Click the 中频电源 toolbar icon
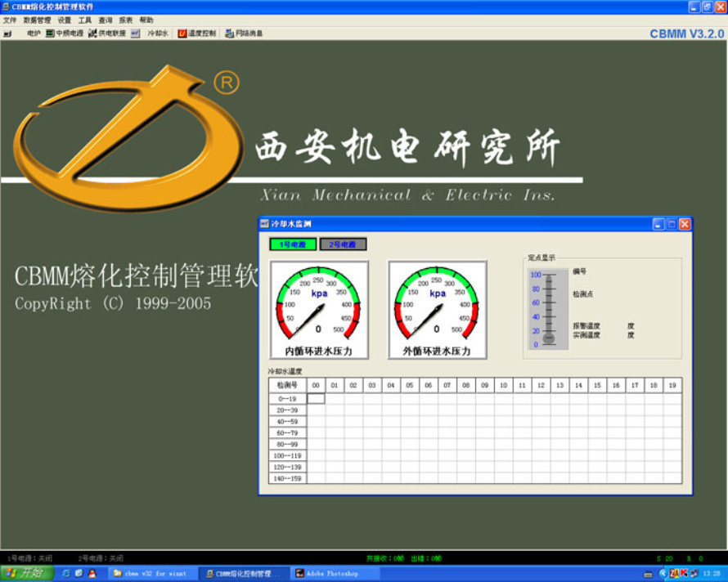728x582 pixels. tap(50, 34)
